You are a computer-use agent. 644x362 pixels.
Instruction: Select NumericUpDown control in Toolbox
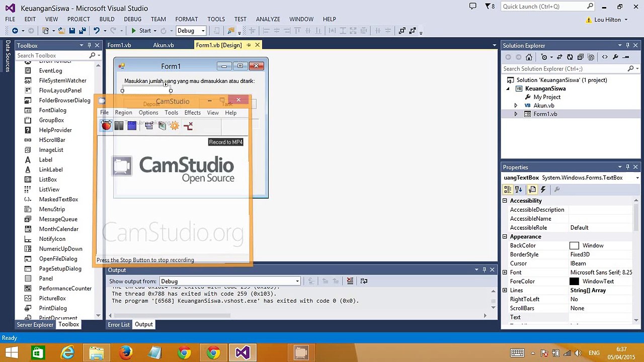(60, 249)
